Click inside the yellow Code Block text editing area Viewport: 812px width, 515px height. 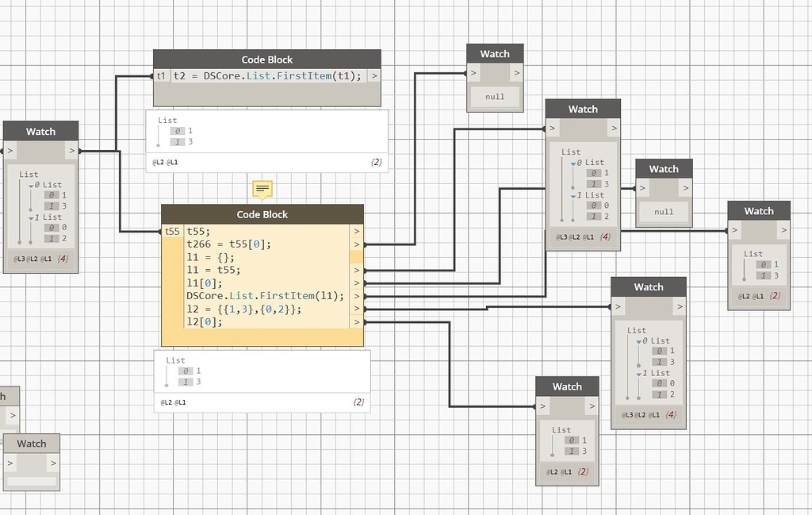tap(262, 278)
